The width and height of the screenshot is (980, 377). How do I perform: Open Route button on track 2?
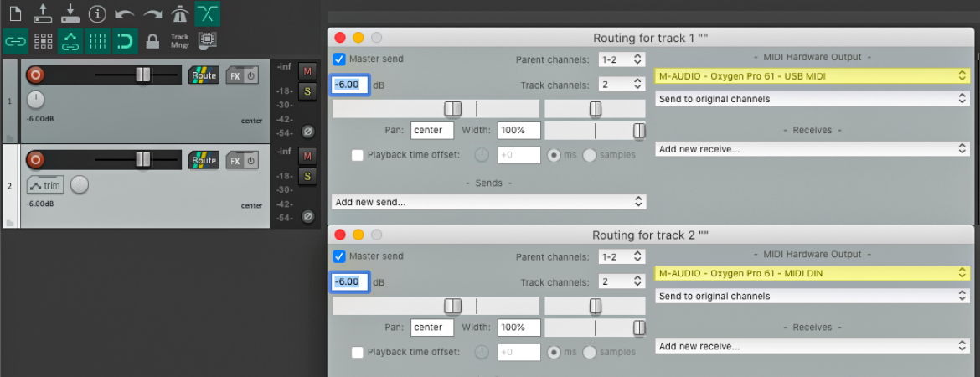(204, 160)
